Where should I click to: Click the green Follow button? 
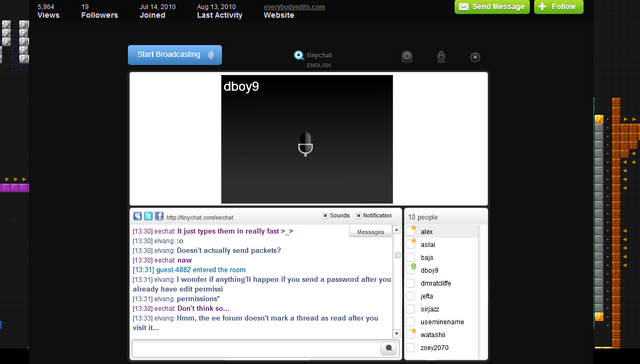pyautogui.click(x=558, y=7)
